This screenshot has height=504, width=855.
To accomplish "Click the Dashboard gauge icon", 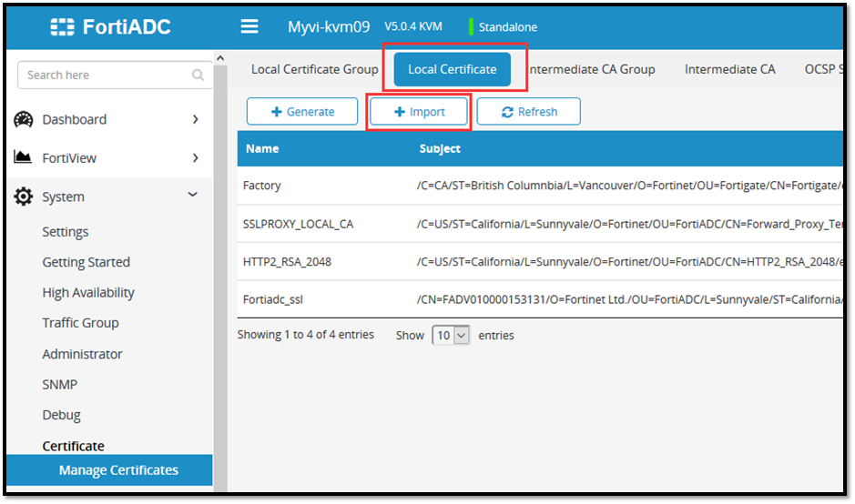I will point(24,119).
